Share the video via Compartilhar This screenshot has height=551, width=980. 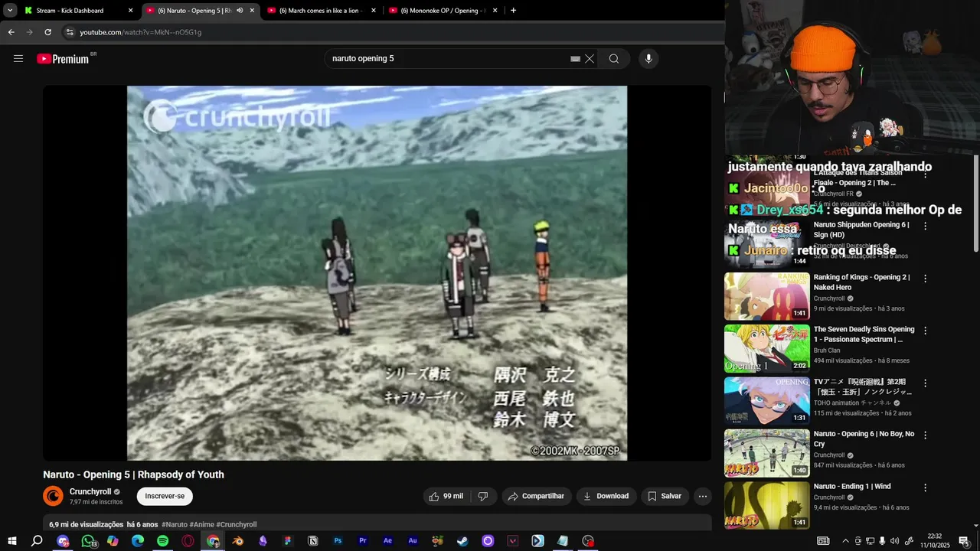pyautogui.click(x=536, y=496)
